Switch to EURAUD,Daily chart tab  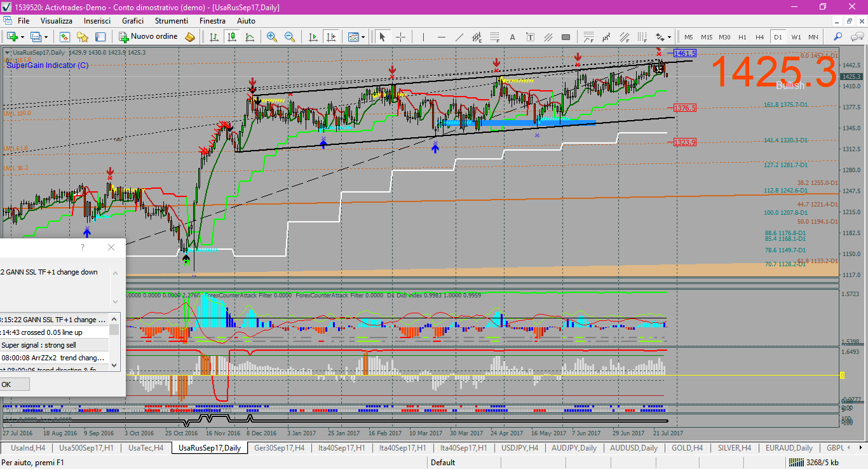789,448
